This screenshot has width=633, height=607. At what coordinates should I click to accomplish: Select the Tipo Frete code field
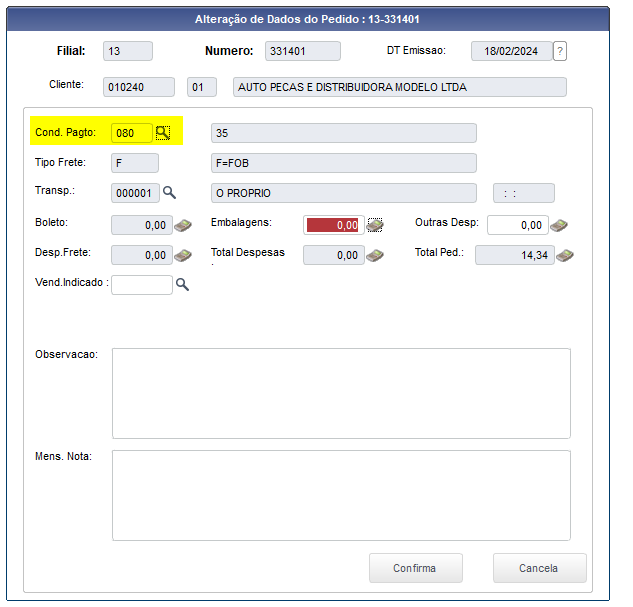point(135,163)
